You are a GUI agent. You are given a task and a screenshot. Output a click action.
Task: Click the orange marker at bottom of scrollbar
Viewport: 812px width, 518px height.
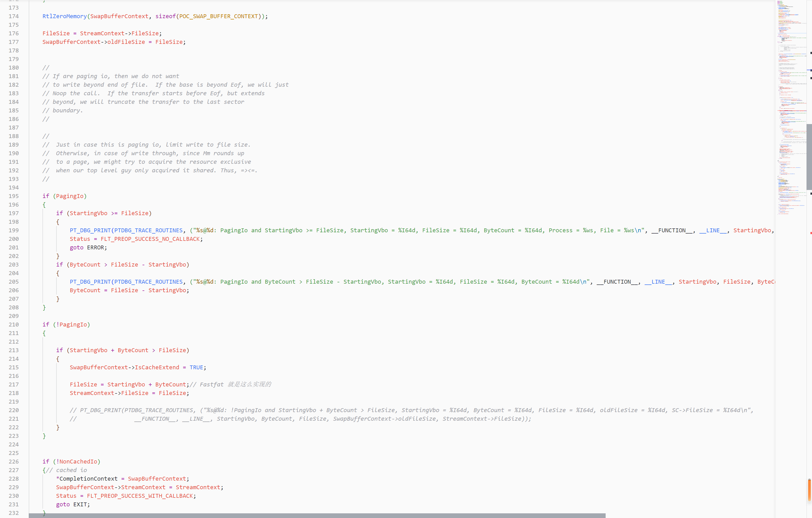coord(810,490)
